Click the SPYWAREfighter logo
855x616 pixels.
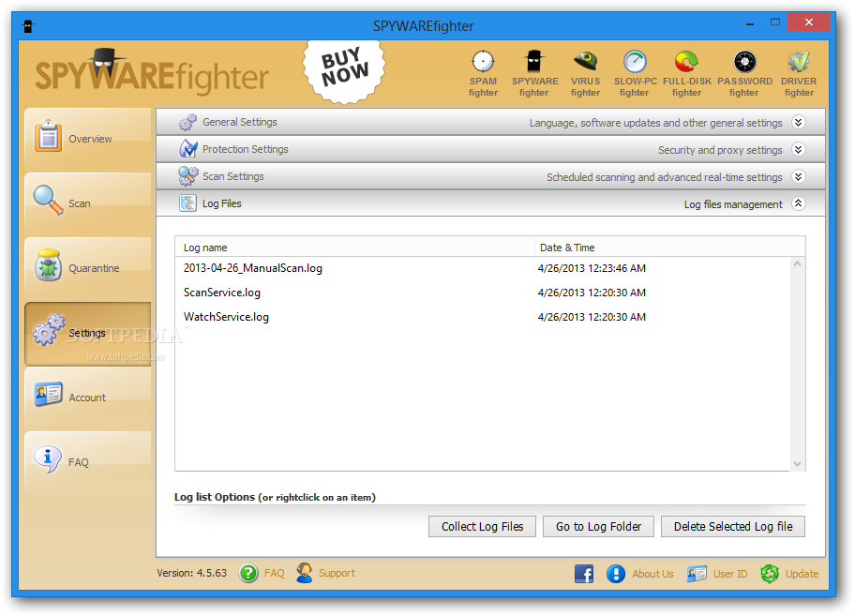click(152, 72)
